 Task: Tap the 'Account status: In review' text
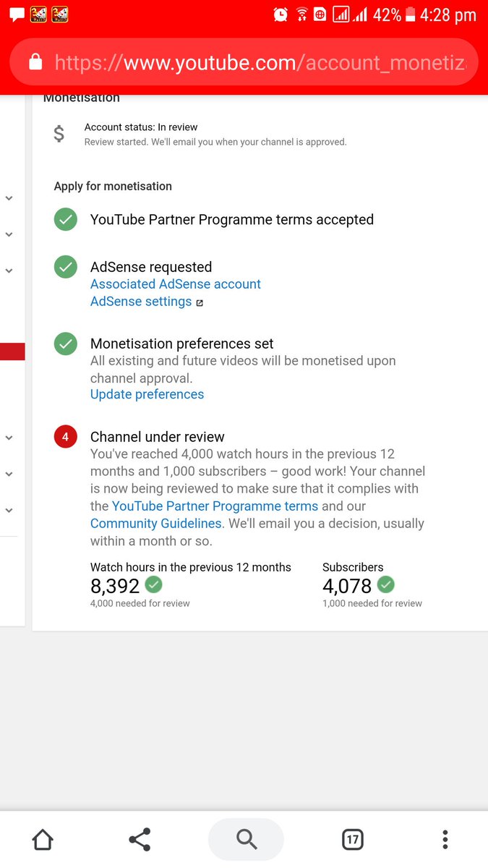point(141,127)
